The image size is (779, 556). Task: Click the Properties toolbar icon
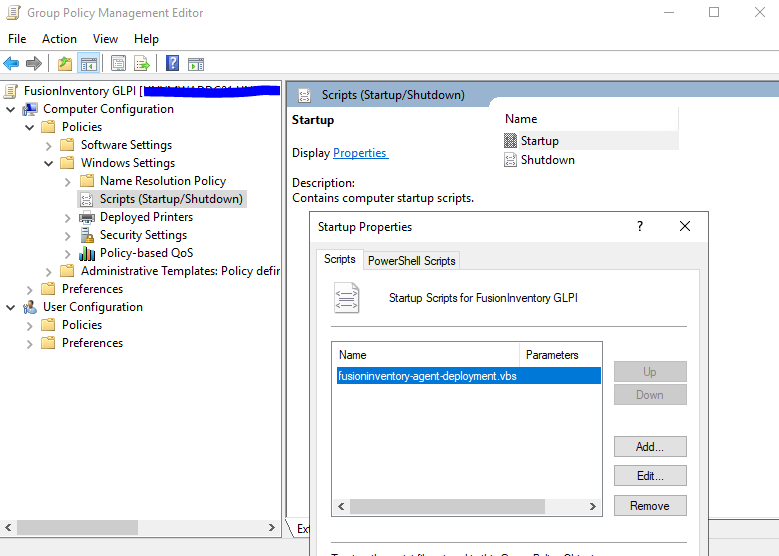point(118,64)
